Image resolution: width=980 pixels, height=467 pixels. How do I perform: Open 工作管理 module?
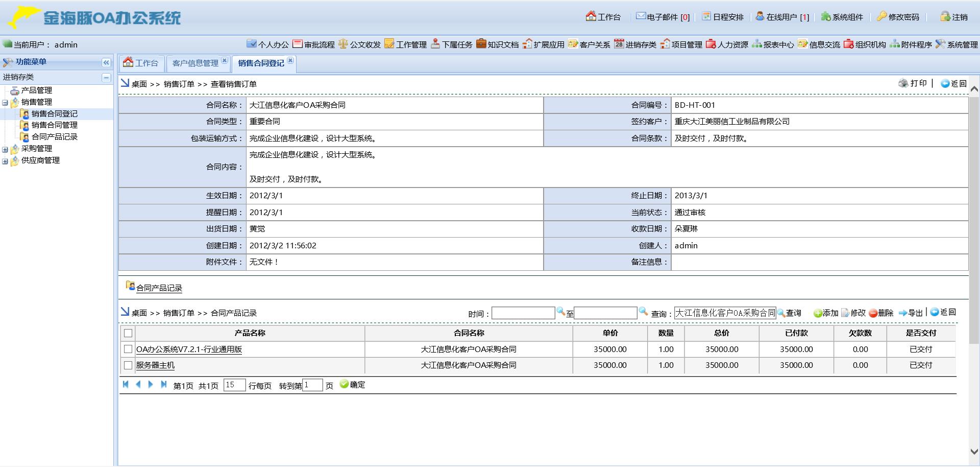[x=405, y=44]
